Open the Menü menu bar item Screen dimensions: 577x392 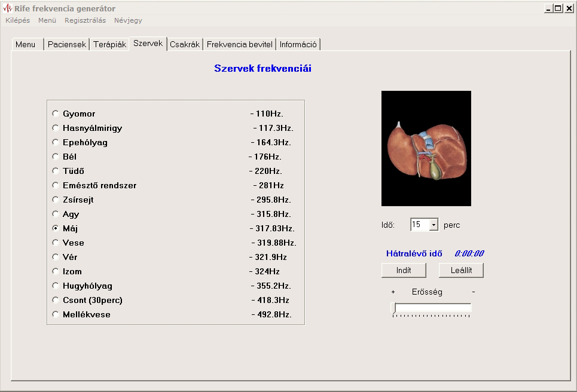pyautogui.click(x=47, y=20)
